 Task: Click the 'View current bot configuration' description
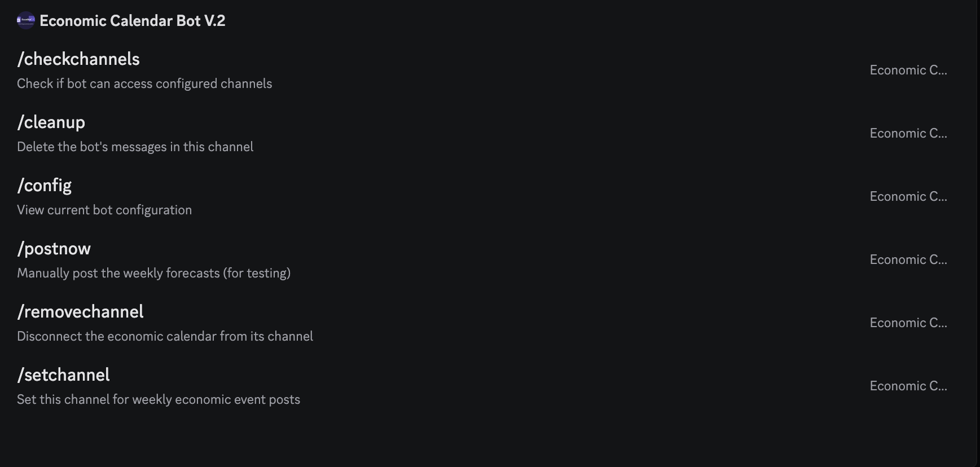click(104, 210)
